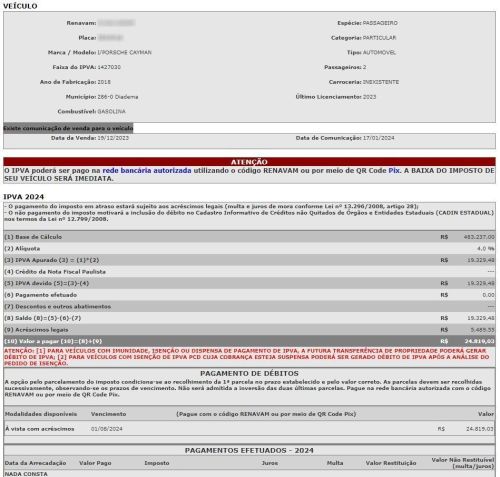This screenshot has width=500, height=477.
Task: Click the 'IPVA 2024' section heading
Action: (24, 197)
